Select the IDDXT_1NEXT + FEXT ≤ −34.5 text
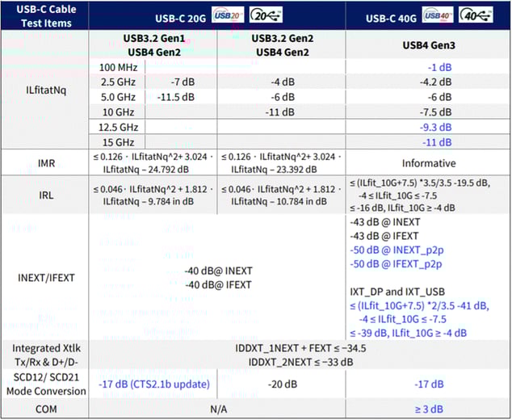 click(300, 348)
